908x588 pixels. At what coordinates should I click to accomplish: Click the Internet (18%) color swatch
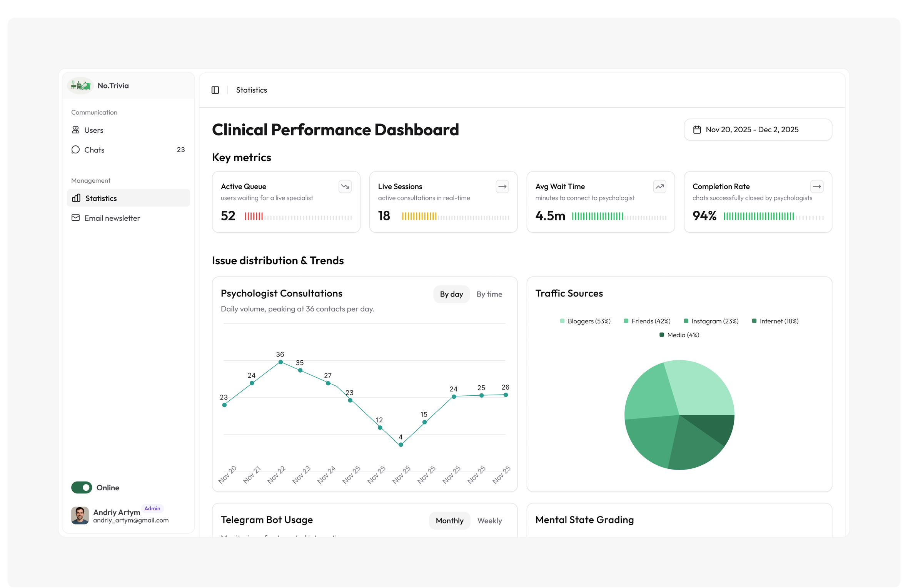tap(754, 321)
